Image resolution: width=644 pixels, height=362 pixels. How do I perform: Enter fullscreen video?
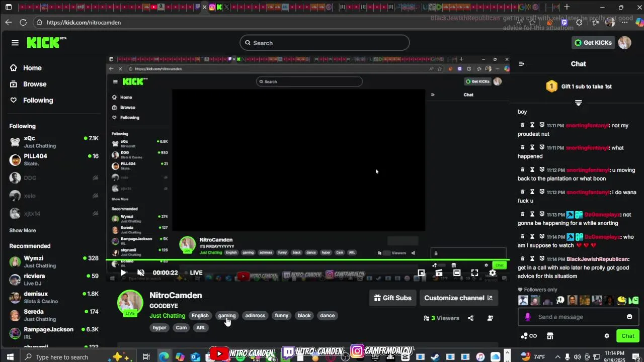click(x=474, y=273)
